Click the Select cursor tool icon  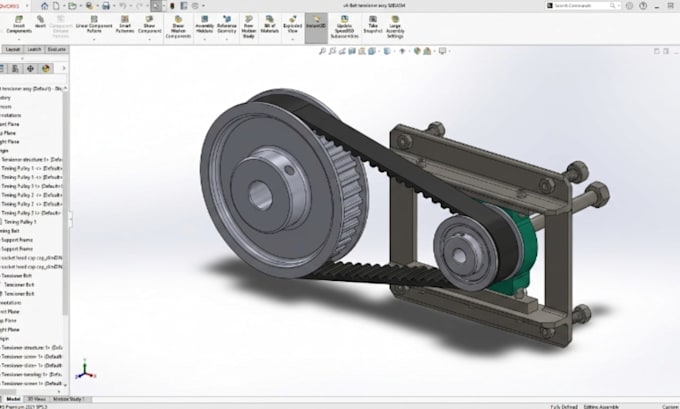click(x=156, y=6)
